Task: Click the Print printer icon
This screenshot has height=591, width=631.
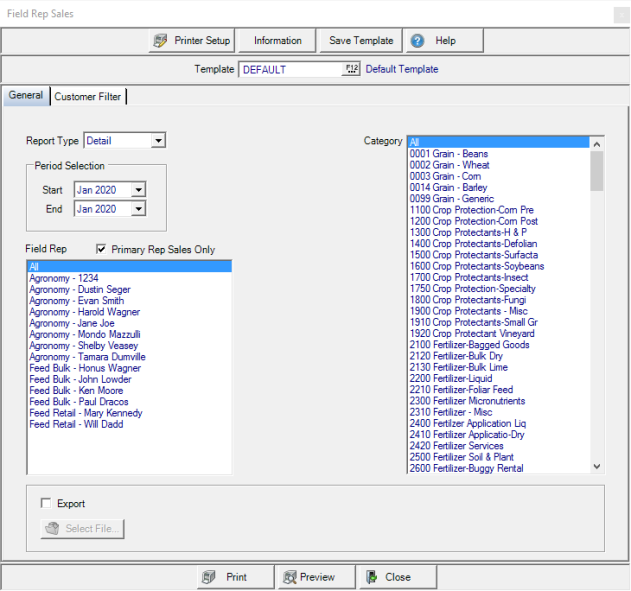Action: [209, 577]
